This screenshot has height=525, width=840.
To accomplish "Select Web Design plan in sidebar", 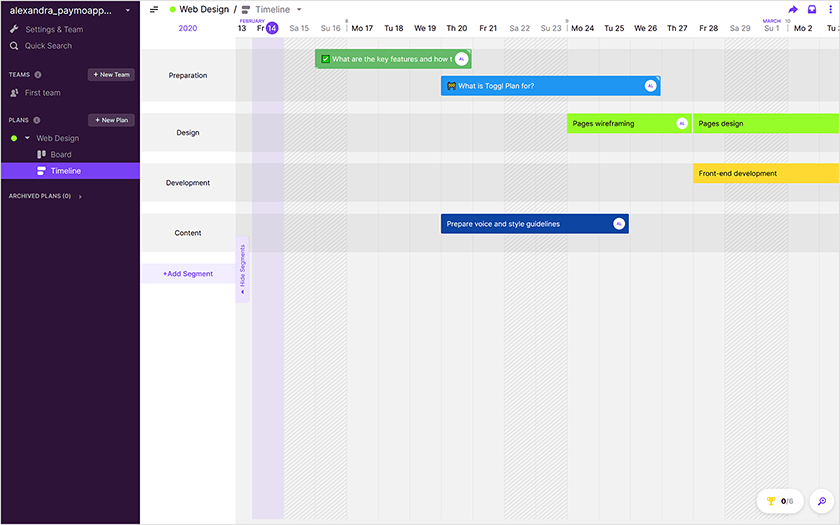I will coord(57,138).
